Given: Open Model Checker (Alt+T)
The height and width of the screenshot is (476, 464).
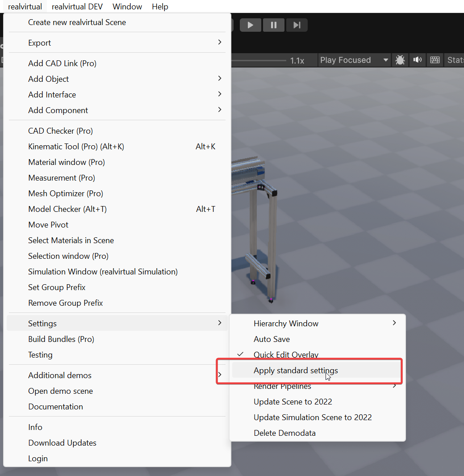Looking at the screenshot, I should tap(117, 209).
